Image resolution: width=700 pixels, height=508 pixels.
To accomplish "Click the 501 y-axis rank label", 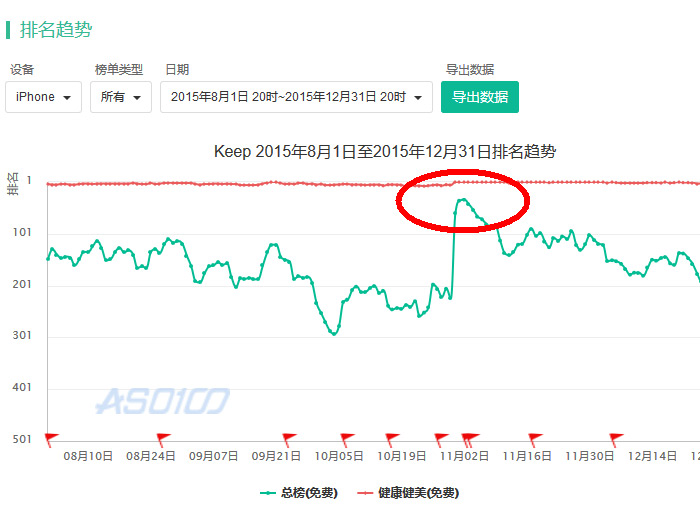I will coord(22,439).
